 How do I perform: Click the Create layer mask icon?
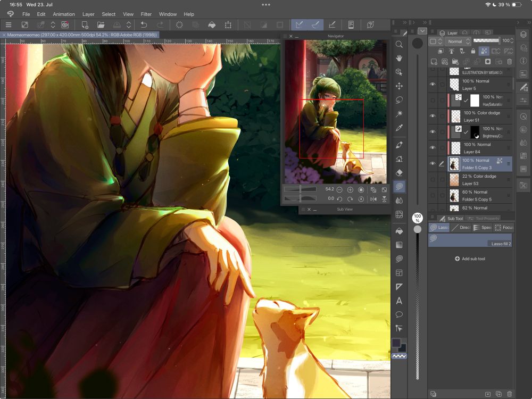487,61
